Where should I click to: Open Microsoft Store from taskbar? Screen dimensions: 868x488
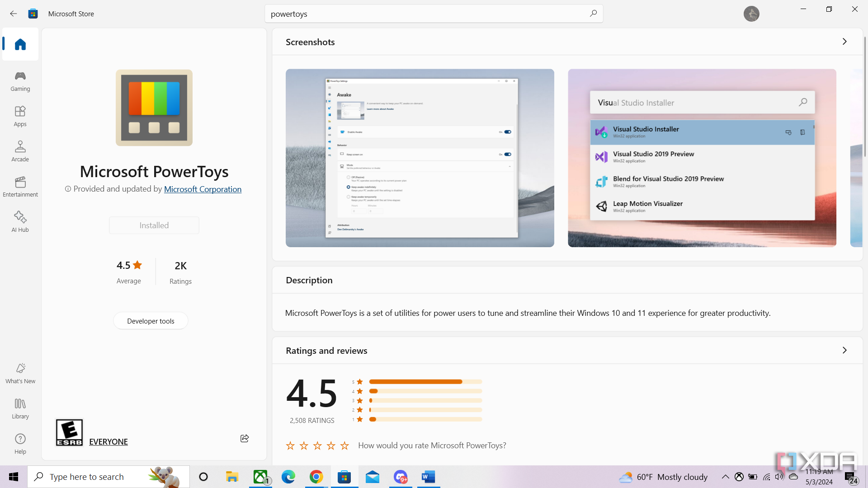[344, 477]
